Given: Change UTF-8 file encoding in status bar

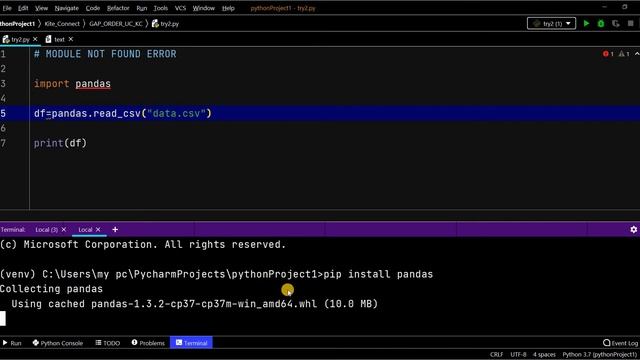Looking at the screenshot, I should pyautogui.click(x=518, y=354).
